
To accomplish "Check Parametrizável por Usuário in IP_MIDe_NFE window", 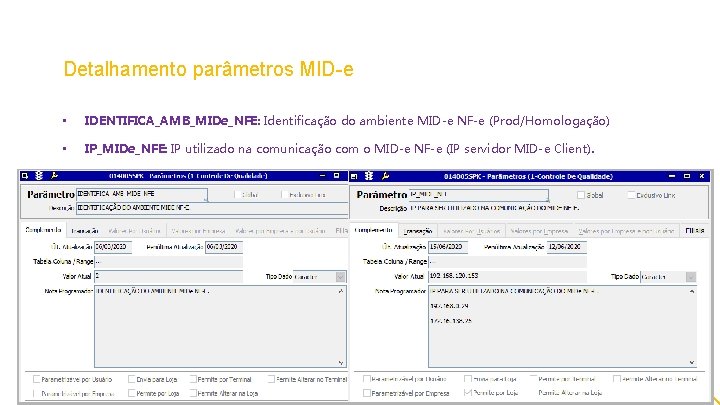I will 366,379.
